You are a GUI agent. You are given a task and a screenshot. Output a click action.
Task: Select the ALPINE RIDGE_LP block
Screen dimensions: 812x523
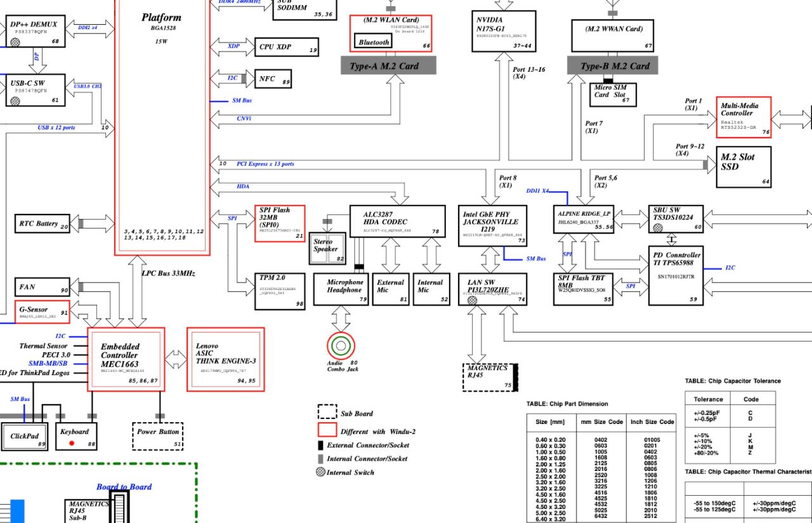tap(584, 219)
